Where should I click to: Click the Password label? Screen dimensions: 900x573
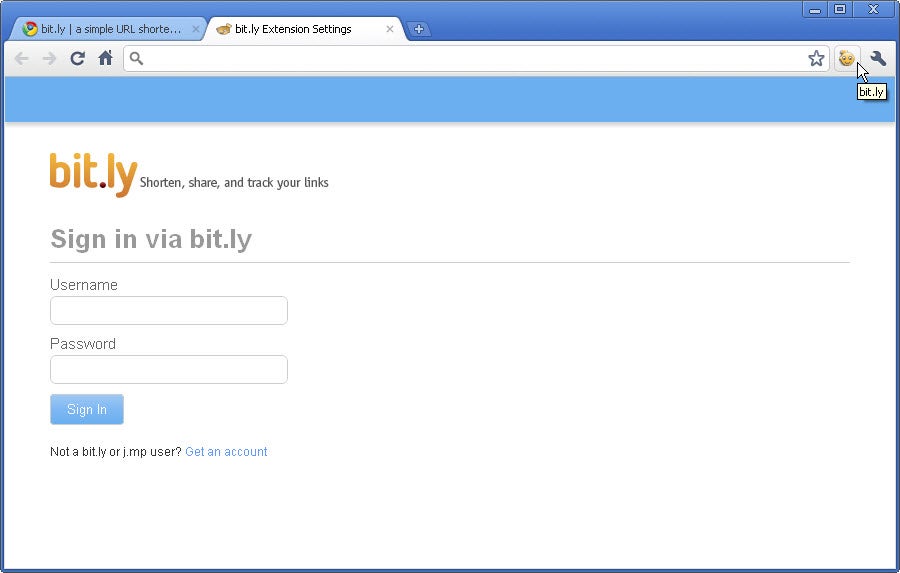(x=83, y=344)
